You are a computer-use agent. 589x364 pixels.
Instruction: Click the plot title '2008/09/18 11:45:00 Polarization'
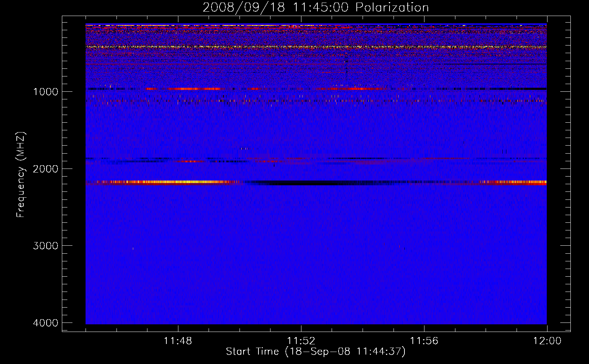(316, 7)
